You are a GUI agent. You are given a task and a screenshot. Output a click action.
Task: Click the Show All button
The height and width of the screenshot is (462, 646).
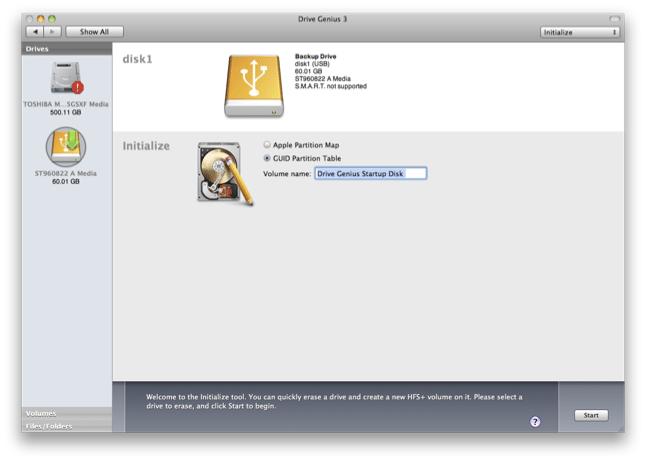[94, 32]
